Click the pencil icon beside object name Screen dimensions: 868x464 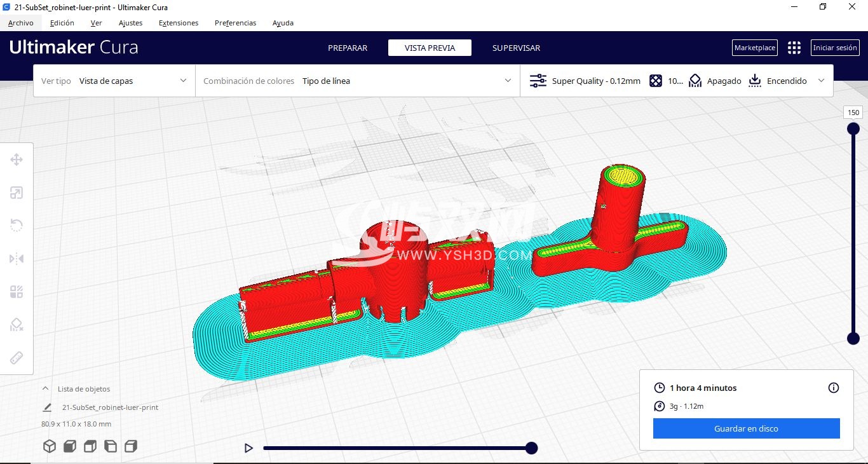click(x=47, y=407)
